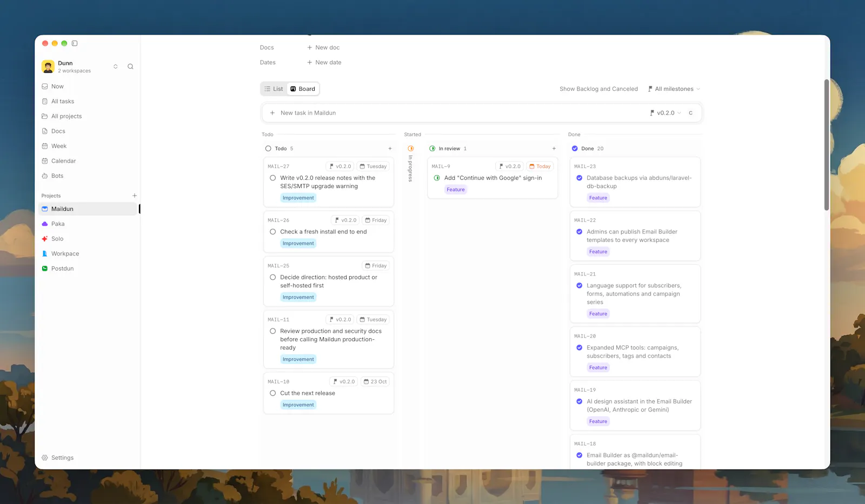The width and height of the screenshot is (865, 504).
Task: Click New doc link
Action: click(x=323, y=48)
